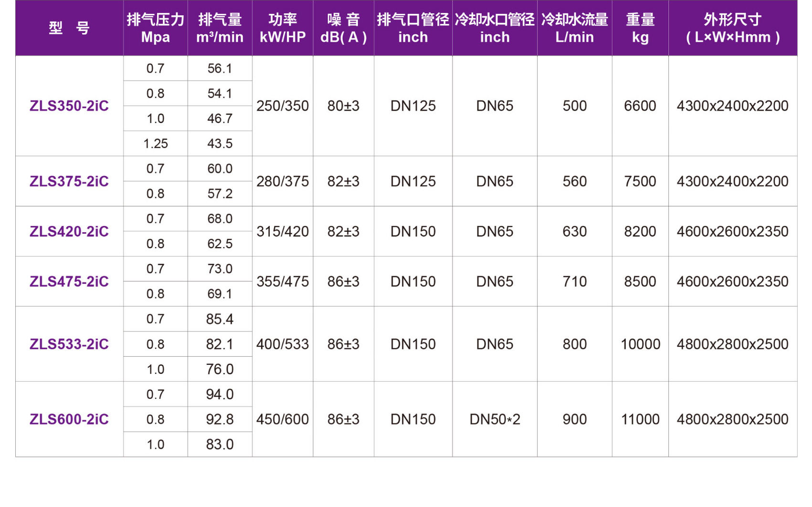Select model name ZLS420-2iC

click(69, 231)
